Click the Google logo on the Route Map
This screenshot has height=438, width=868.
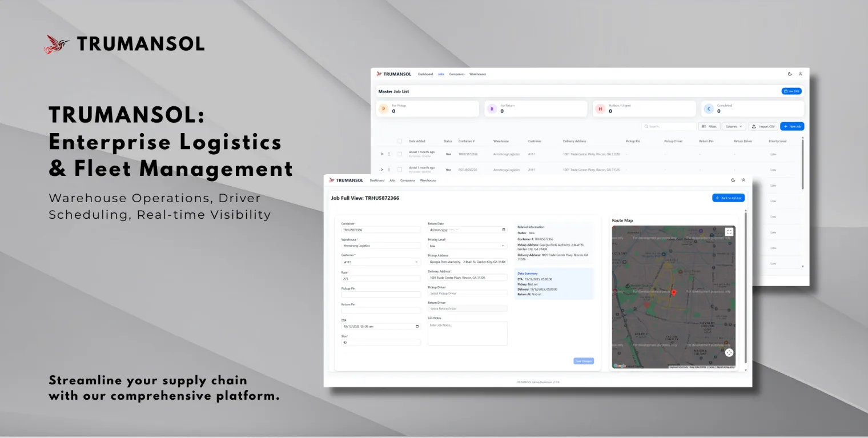click(620, 365)
